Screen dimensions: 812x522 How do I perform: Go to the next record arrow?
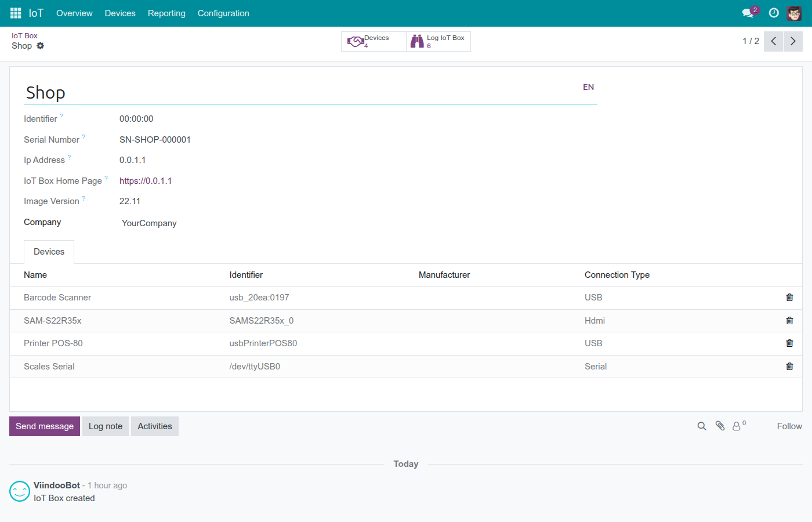793,41
